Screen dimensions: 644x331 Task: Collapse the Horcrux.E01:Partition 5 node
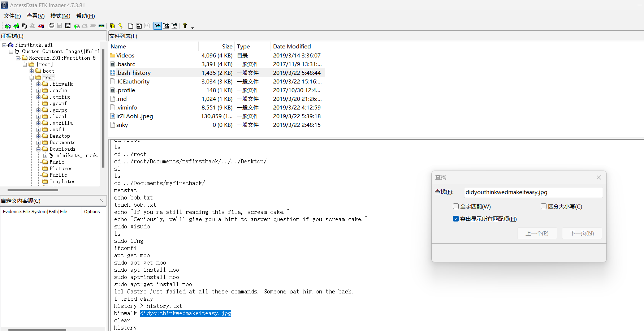(18, 58)
